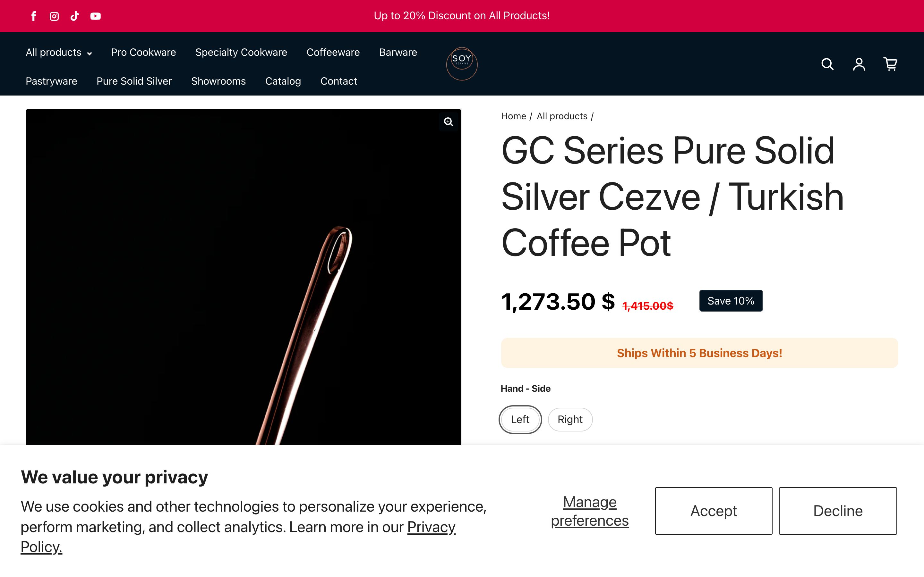Viewport: 924px width, 577px height.
Task: Decline the cookies
Action: [837, 511]
